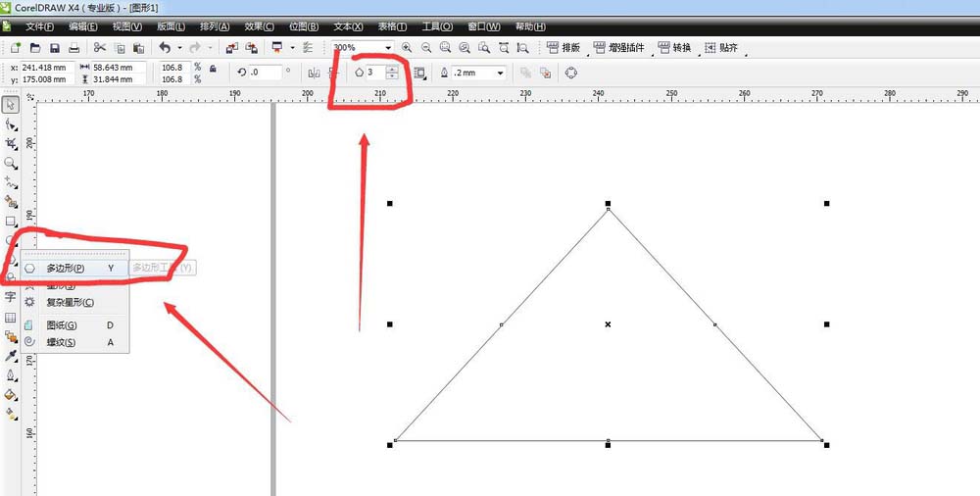
Task: Click the x position field 241.418 mm
Action: click(x=47, y=67)
